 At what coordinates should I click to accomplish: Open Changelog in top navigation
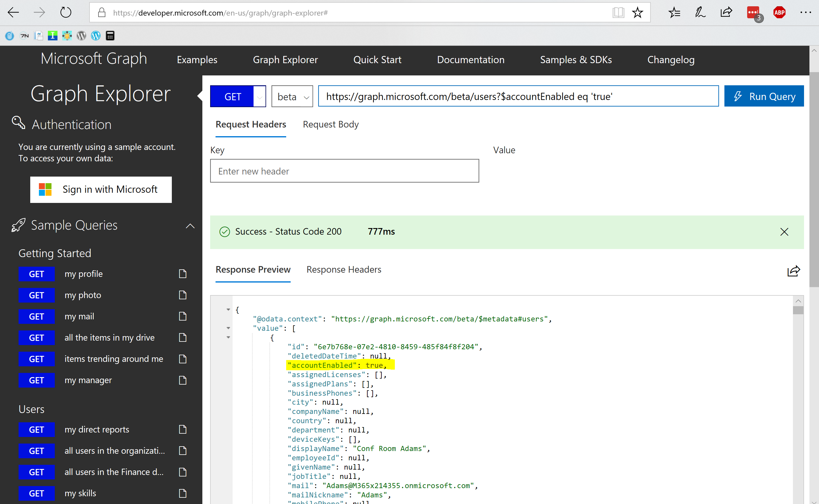[671, 60]
